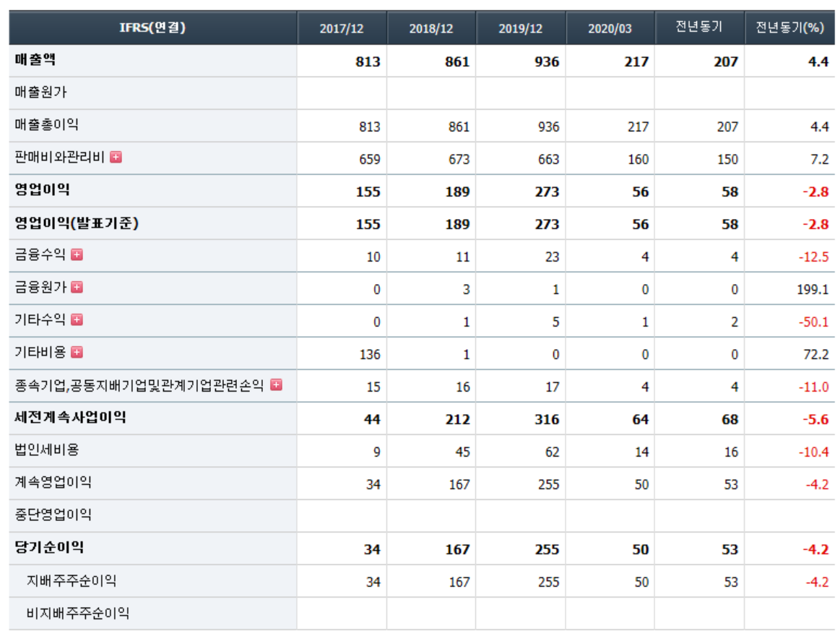
Task: Select the 기타수익 row label
Action: pyautogui.click(x=40, y=320)
